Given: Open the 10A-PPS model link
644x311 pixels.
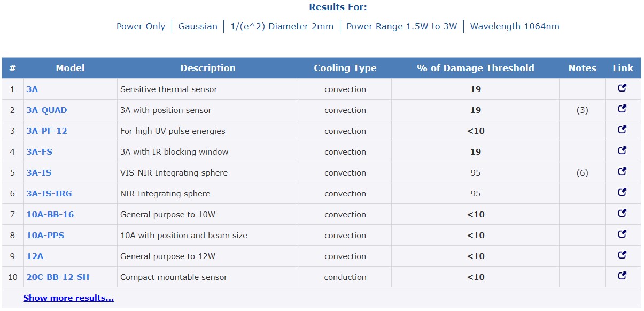Looking at the screenshot, I should coord(45,236).
